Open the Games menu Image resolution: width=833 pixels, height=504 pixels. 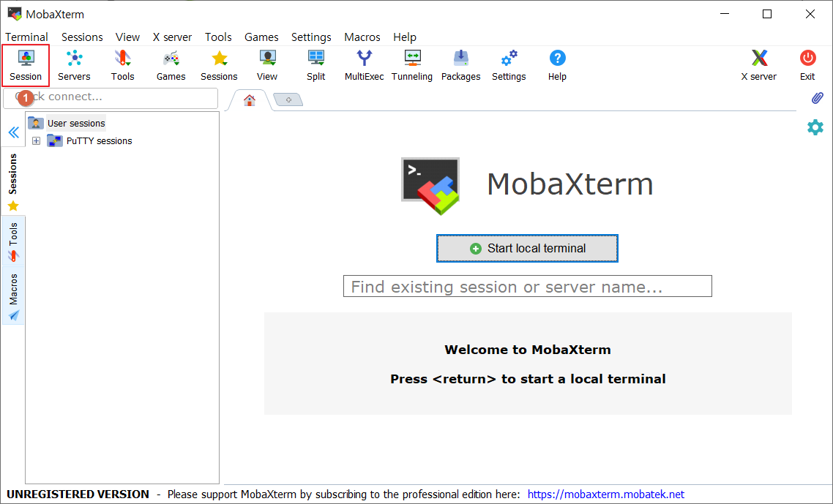pos(261,37)
